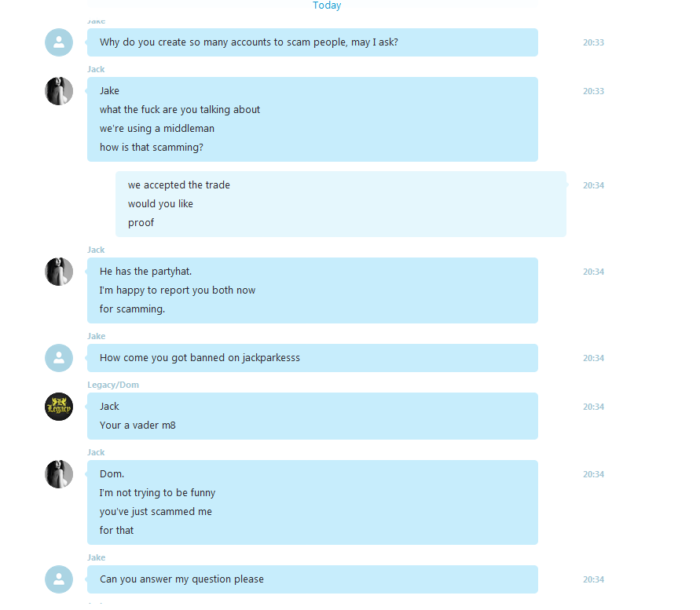Click the Jake name above 'How come you got banned'
The height and width of the screenshot is (610, 700).
click(97, 336)
